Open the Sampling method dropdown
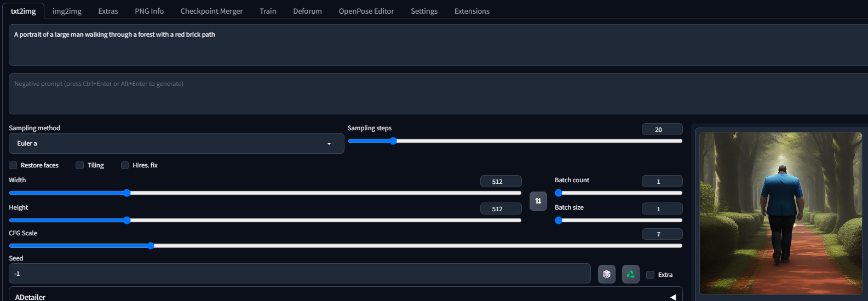Screen dimensions: 868x301 tap(176, 143)
